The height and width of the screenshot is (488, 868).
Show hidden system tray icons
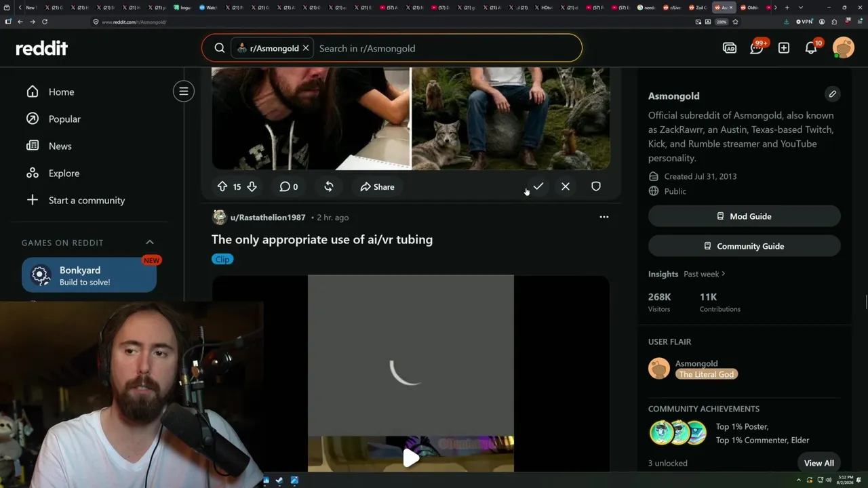pyautogui.click(x=799, y=480)
